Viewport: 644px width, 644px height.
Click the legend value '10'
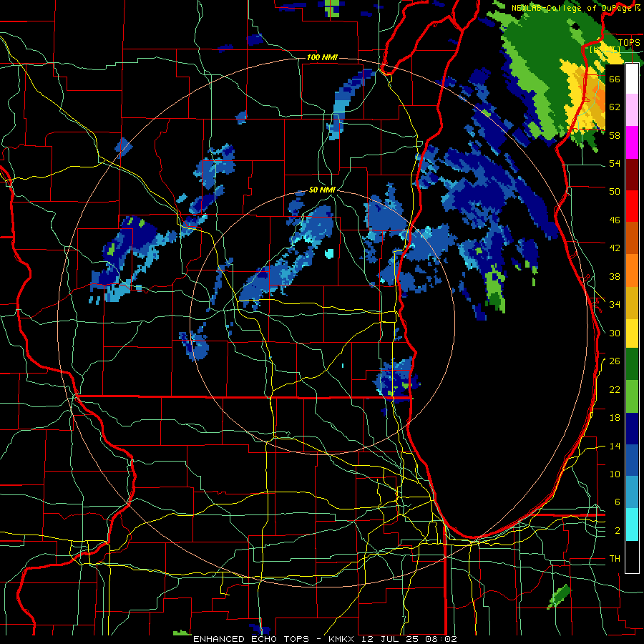(x=615, y=474)
